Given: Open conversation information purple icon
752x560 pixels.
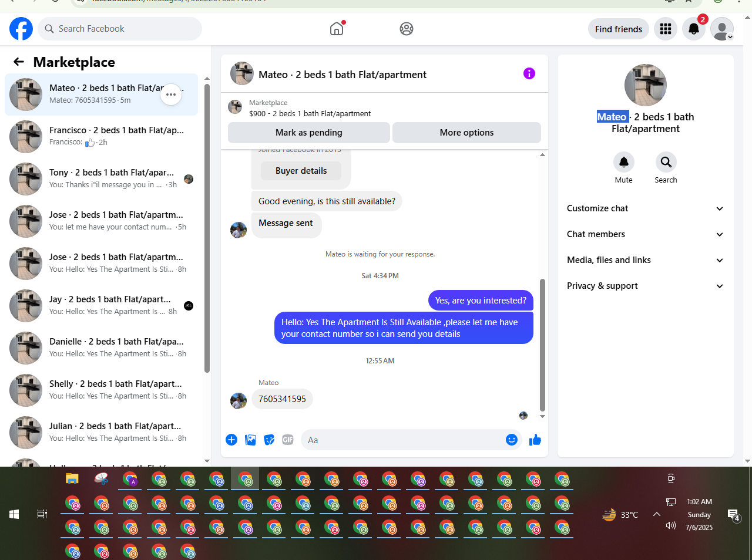Looking at the screenshot, I should [529, 73].
